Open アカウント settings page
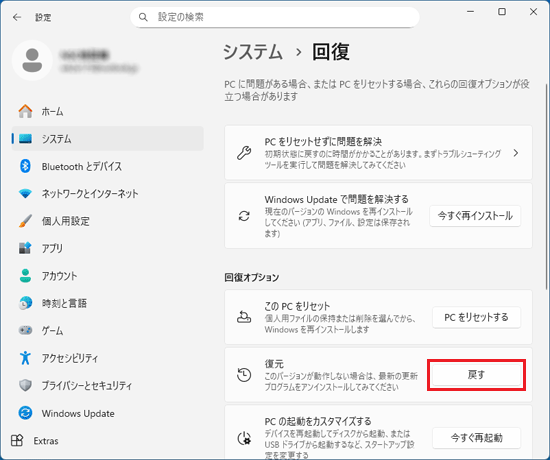Image resolution: width=550 pixels, height=460 pixels. point(108,275)
